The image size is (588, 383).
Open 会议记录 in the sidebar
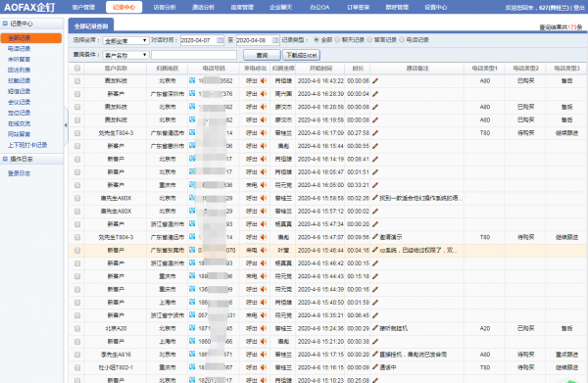pos(20,102)
